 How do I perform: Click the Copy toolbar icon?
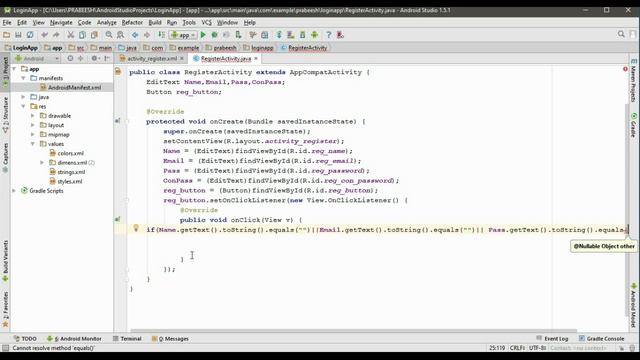82,35
